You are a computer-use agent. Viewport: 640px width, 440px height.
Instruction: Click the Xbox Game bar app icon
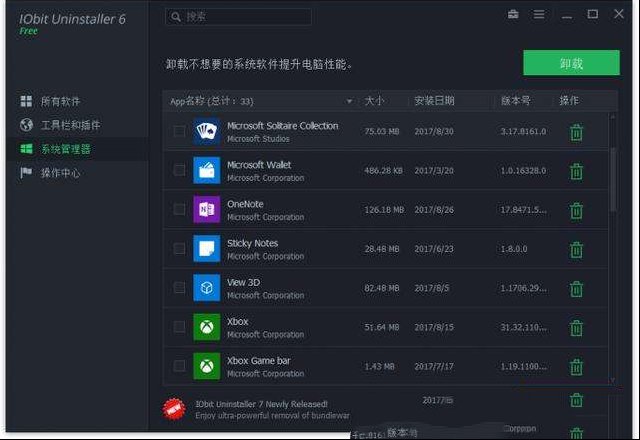point(207,366)
